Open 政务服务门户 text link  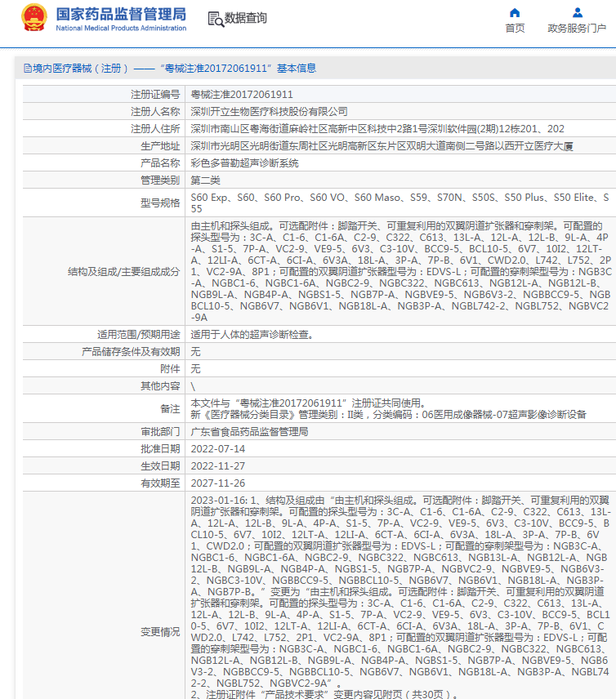(577, 29)
